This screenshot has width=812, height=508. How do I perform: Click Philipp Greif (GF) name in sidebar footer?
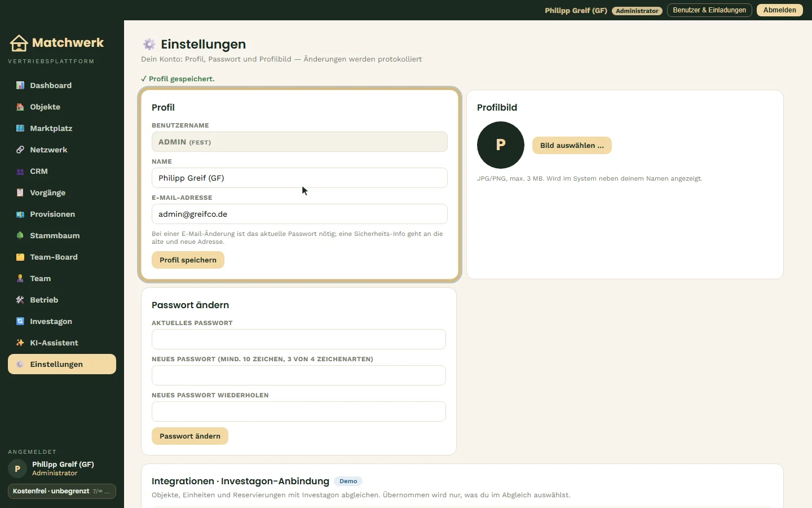(63, 465)
